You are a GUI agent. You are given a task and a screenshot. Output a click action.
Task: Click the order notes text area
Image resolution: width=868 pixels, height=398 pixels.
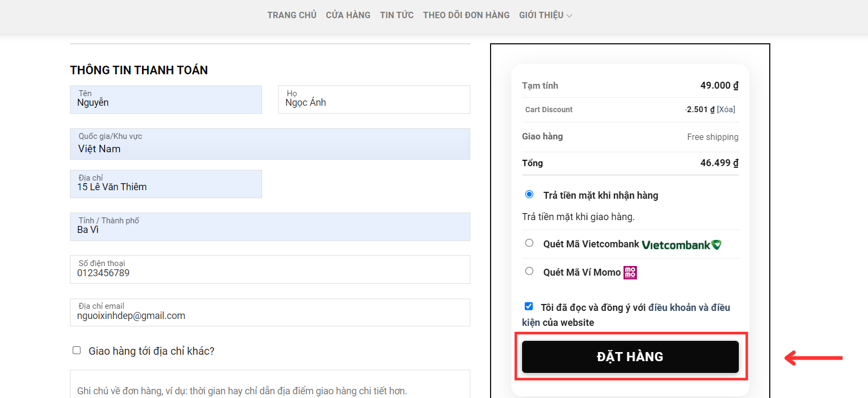click(x=270, y=385)
